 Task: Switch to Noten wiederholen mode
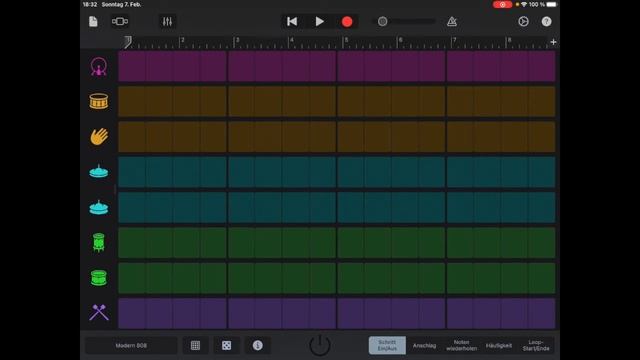pyautogui.click(x=462, y=345)
